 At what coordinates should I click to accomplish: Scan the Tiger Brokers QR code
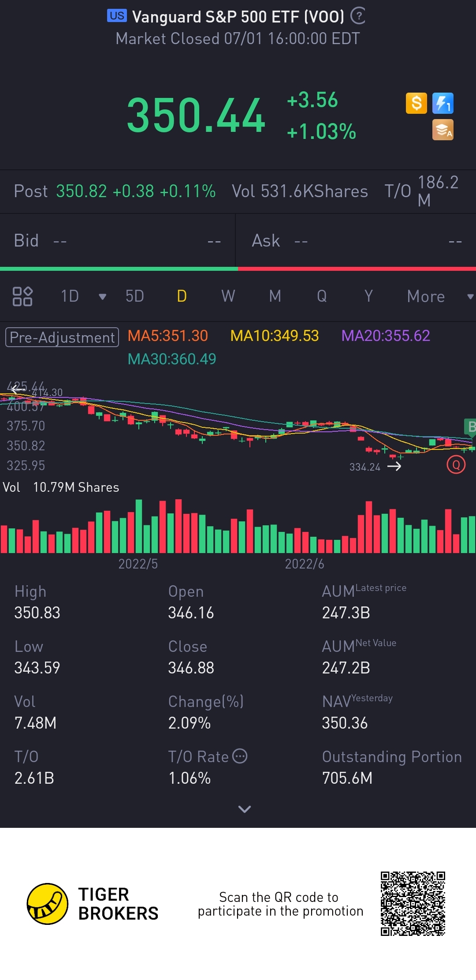coord(413,904)
